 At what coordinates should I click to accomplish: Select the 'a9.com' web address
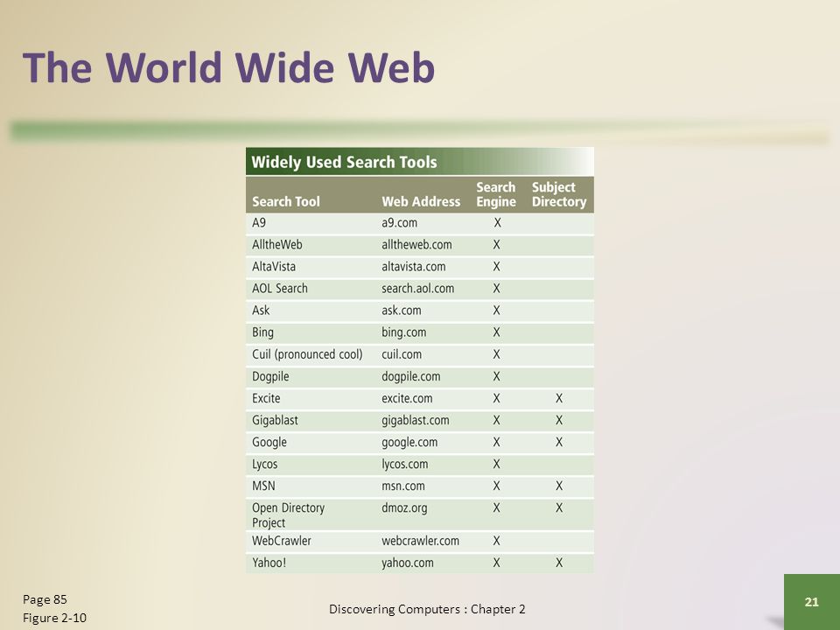[x=399, y=223]
